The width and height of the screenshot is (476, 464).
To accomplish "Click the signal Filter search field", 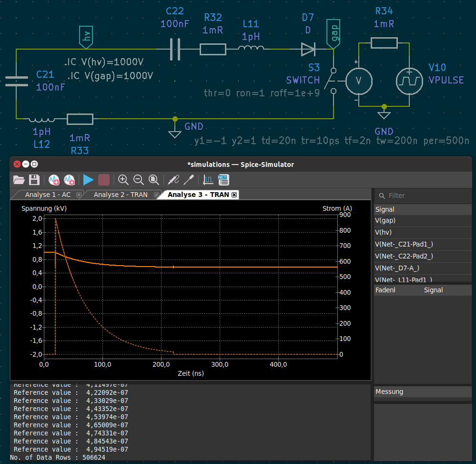I will (x=426, y=196).
